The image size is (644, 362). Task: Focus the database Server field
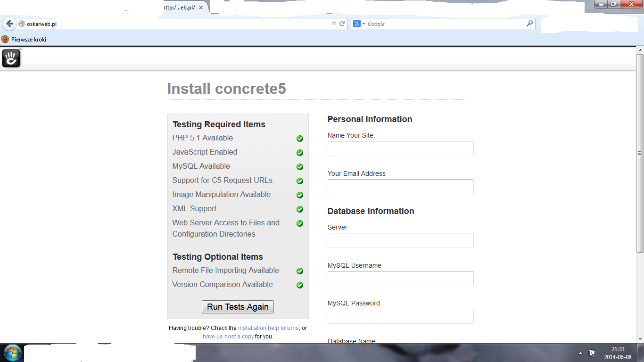pos(401,240)
